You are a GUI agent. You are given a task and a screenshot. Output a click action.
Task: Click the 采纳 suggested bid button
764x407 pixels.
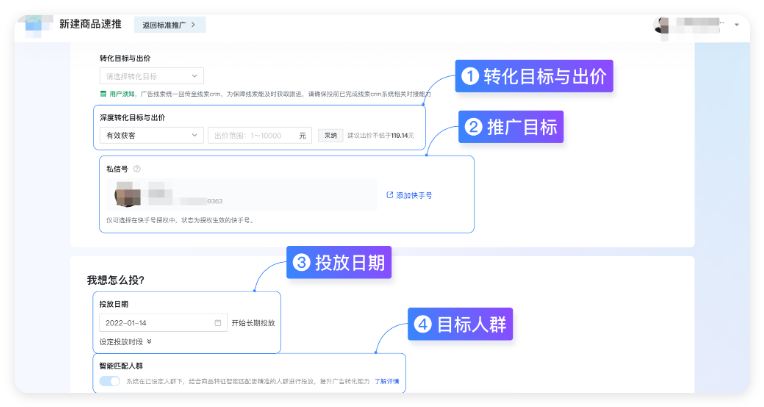(331, 135)
